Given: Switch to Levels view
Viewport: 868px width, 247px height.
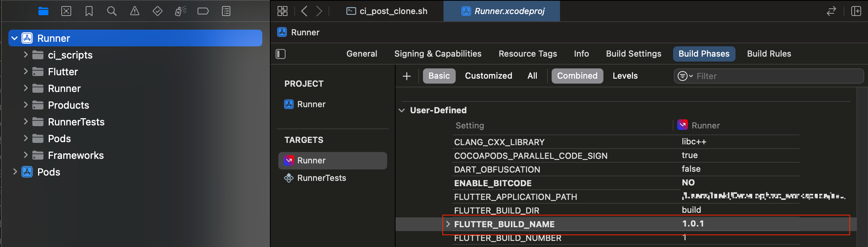Looking at the screenshot, I should (625, 76).
